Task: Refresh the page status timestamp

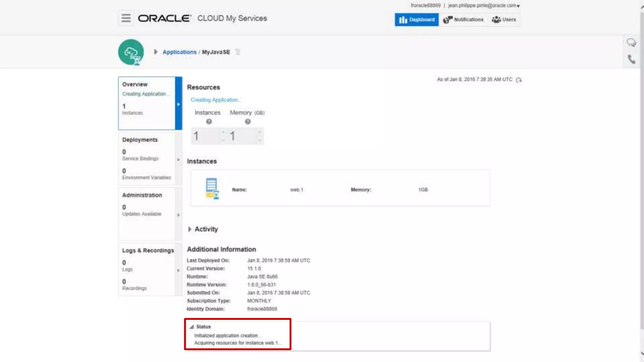Action: click(519, 80)
